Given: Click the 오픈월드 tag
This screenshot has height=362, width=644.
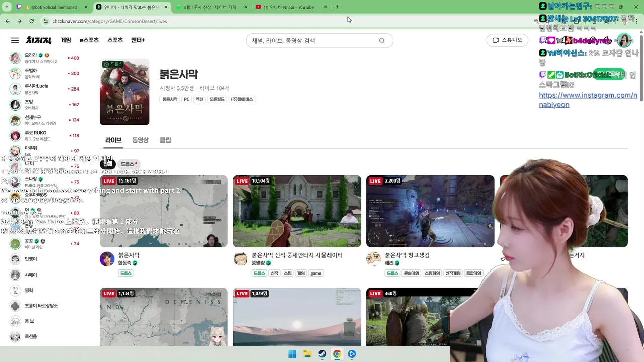Looking at the screenshot, I should [x=217, y=100].
